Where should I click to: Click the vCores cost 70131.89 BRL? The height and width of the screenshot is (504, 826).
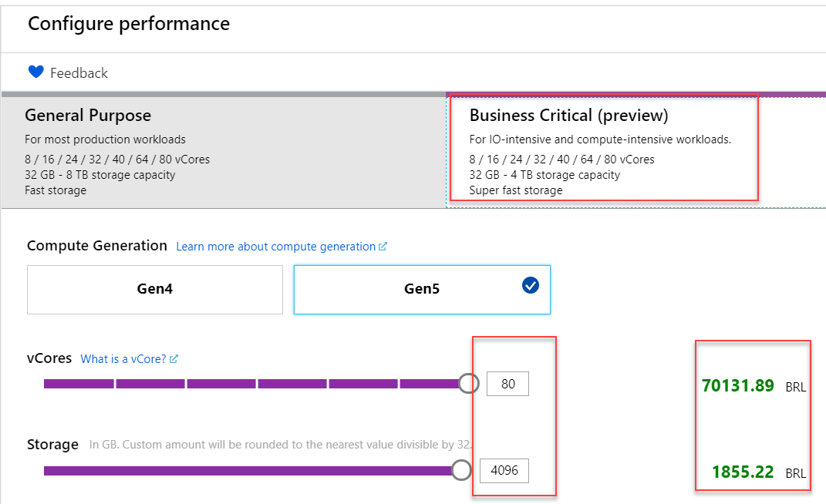[738, 386]
